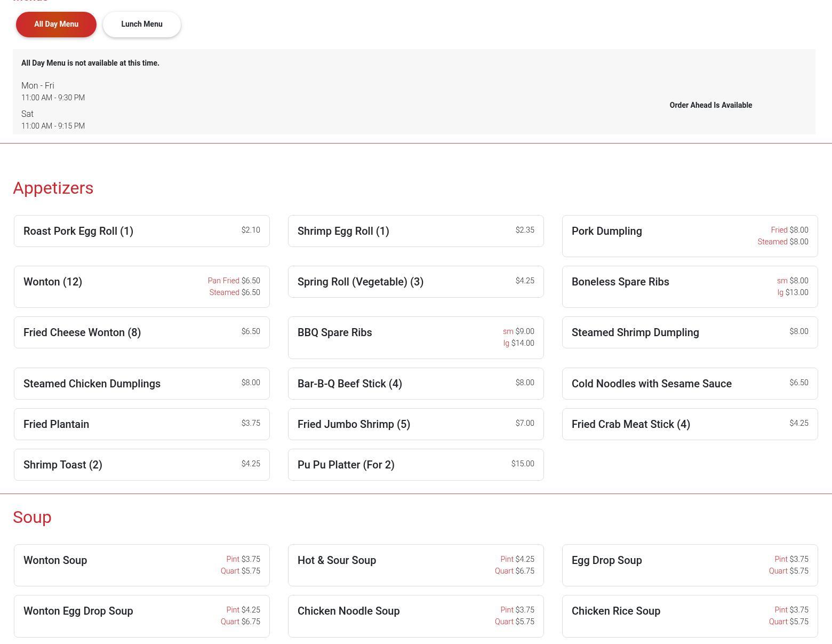Select Roast Pork Egg Roll (1)

point(141,231)
